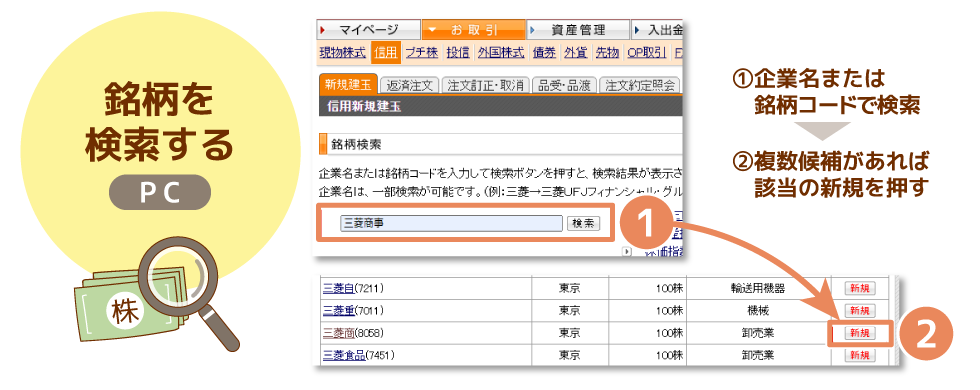Go to 外貨 link
The height and width of the screenshot is (390, 980).
(576, 53)
